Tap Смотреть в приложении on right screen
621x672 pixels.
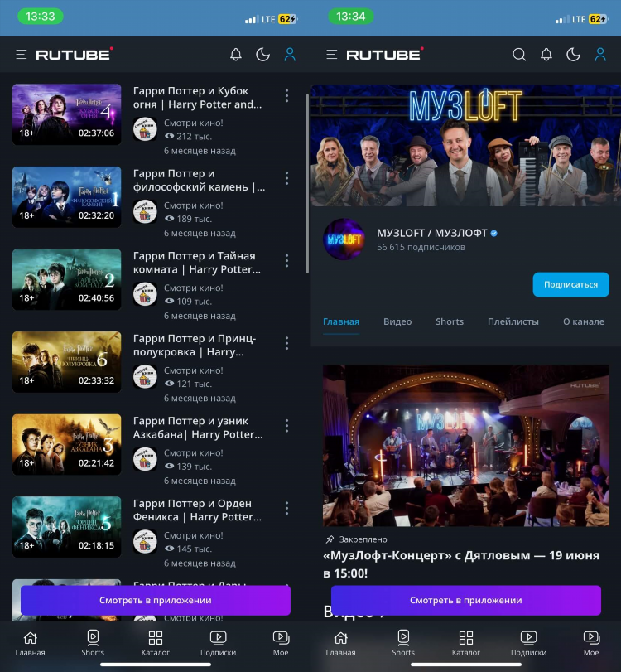[466, 600]
